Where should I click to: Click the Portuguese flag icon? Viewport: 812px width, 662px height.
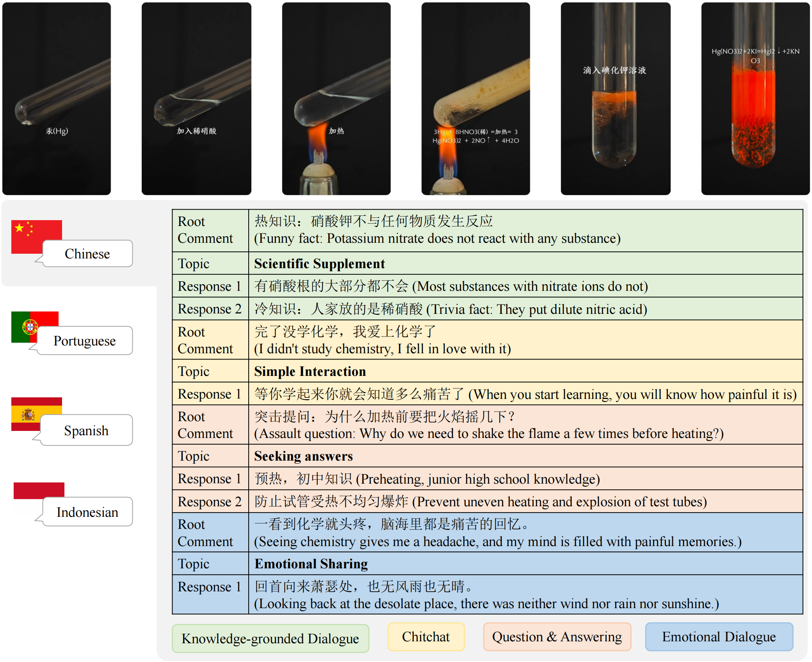(x=35, y=327)
